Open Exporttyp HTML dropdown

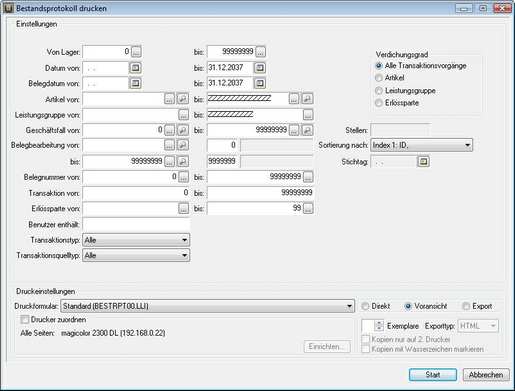(478, 326)
